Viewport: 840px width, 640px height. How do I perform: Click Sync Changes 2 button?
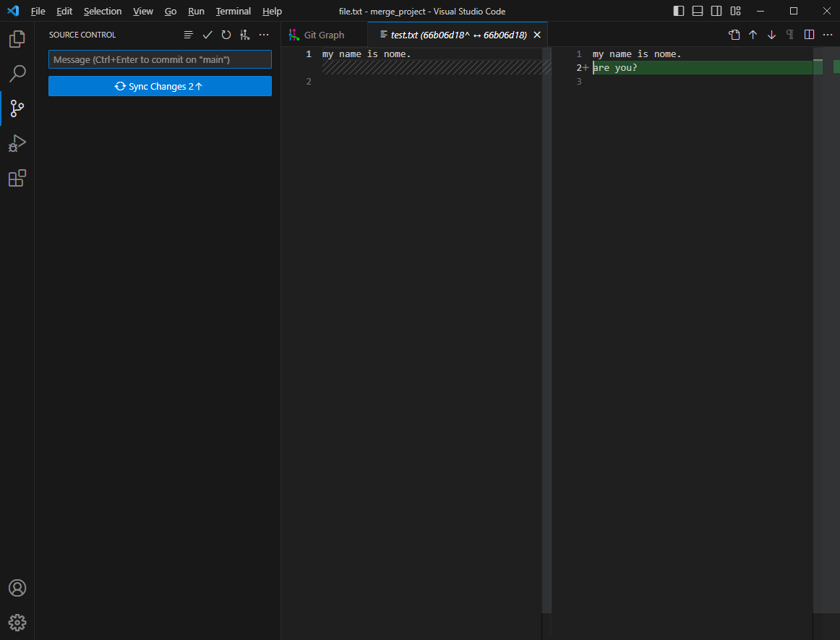pyautogui.click(x=160, y=86)
